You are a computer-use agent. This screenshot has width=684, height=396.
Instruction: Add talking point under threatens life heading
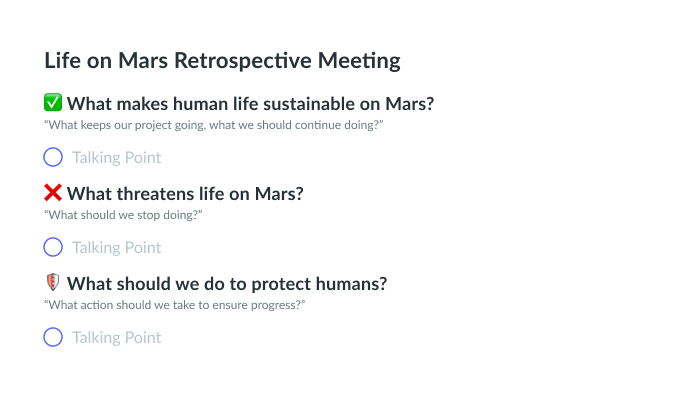tap(116, 248)
